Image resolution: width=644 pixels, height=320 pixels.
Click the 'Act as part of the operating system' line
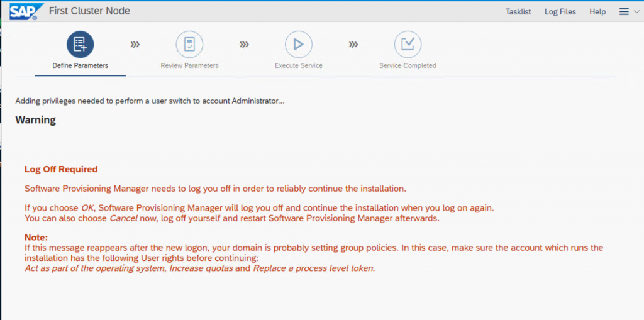pos(199,268)
